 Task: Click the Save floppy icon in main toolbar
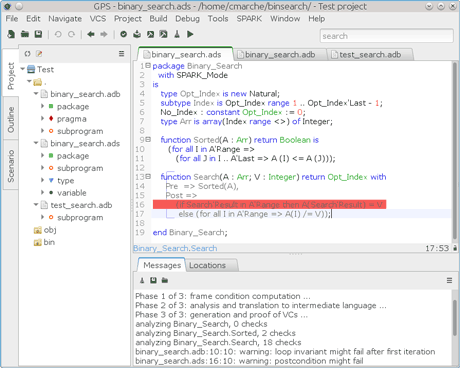(x=38, y=34)
